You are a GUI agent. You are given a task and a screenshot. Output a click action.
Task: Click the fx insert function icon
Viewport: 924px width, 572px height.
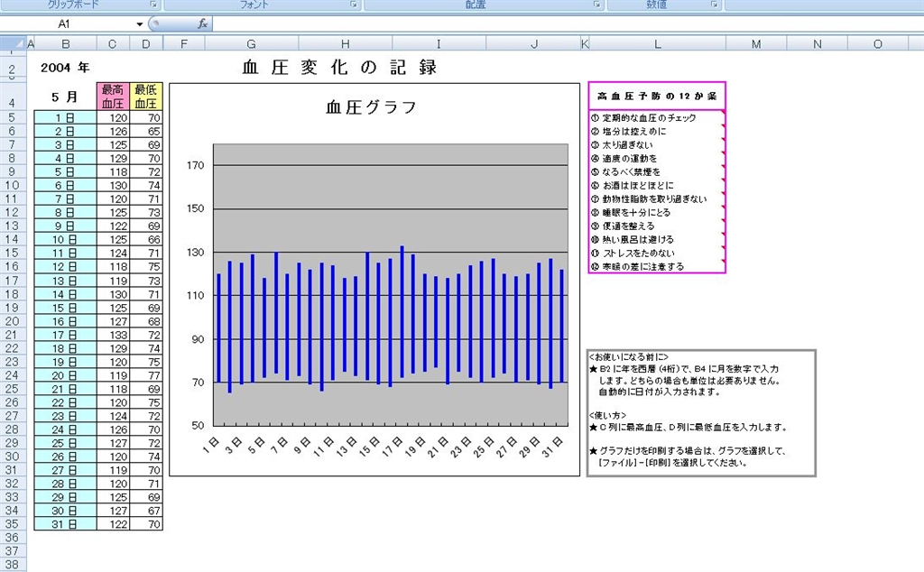click(202, 23)
